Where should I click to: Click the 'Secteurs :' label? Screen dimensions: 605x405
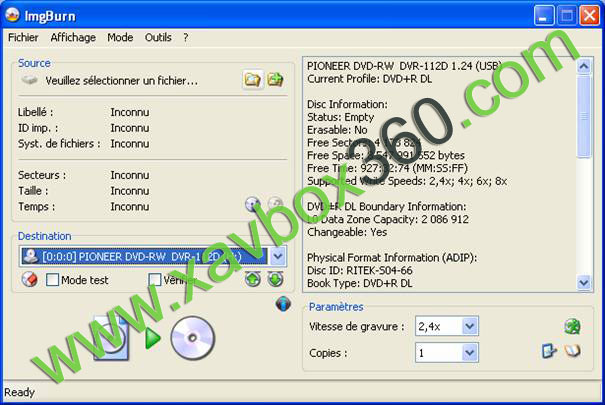(x=42, y=175)
